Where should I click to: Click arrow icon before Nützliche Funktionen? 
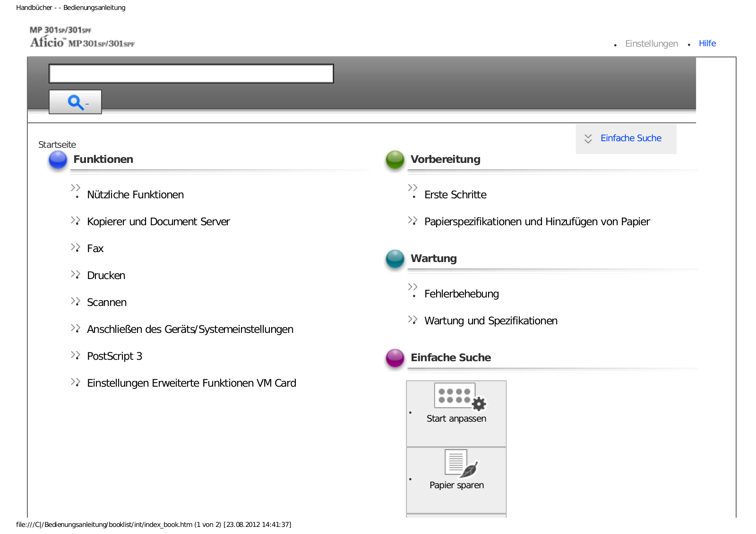point(76,187)
